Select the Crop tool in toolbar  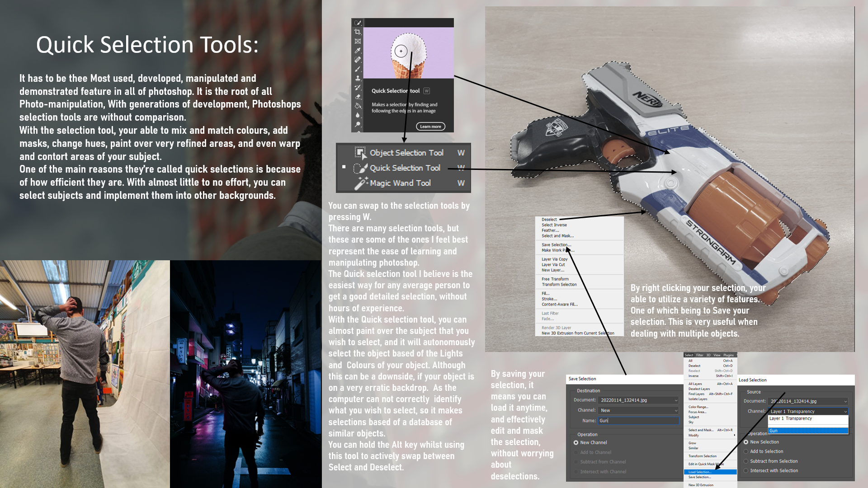coord(358,32)
